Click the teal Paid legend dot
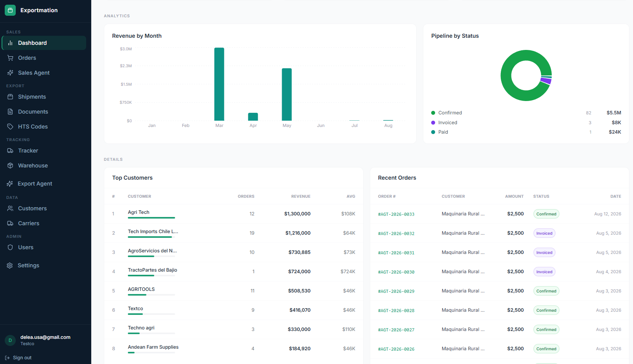This screenshot has width=633, height=364. click(x=433, y=132)
